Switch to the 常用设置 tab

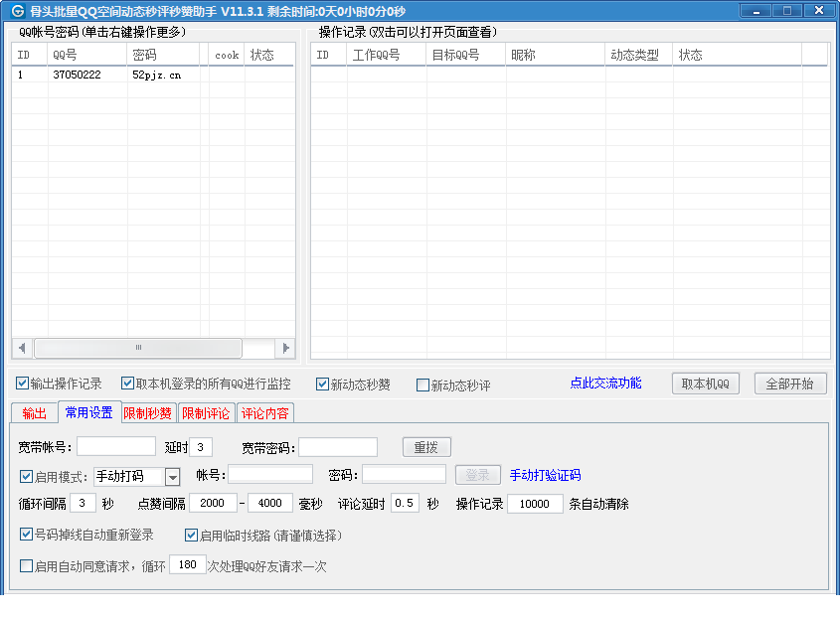[88, 412]
